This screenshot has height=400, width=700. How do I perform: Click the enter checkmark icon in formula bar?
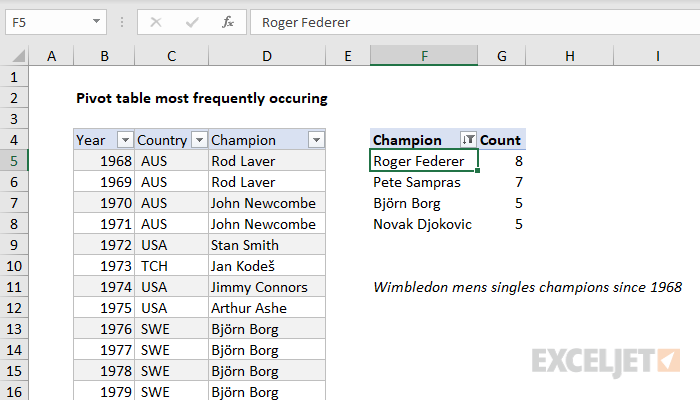(x=192, y=22)
